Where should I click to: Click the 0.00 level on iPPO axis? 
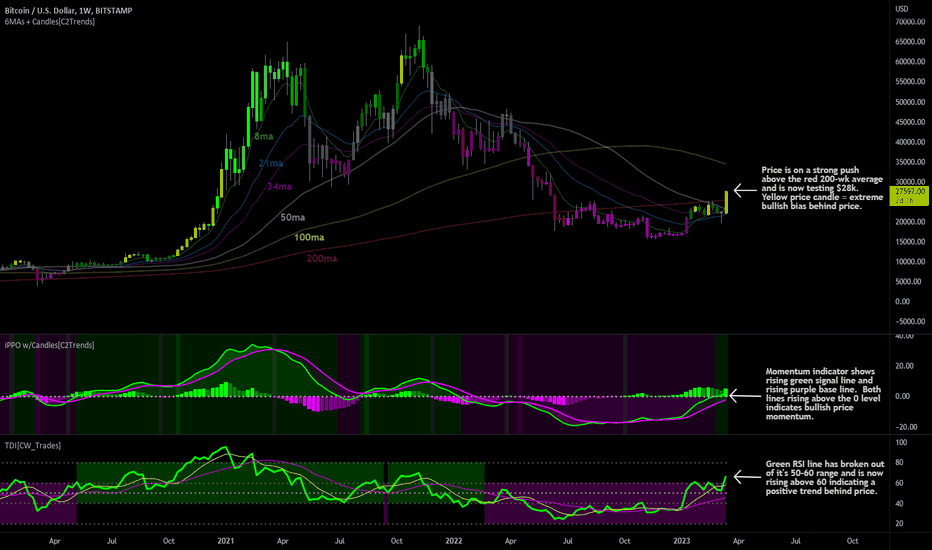click(902, 396)
